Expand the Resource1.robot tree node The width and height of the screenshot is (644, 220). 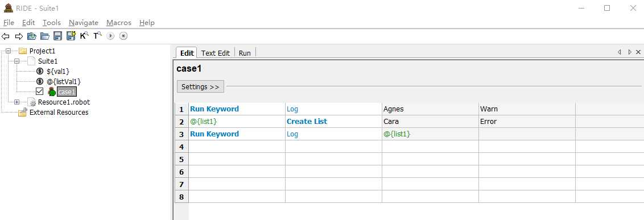pos(16,102)
